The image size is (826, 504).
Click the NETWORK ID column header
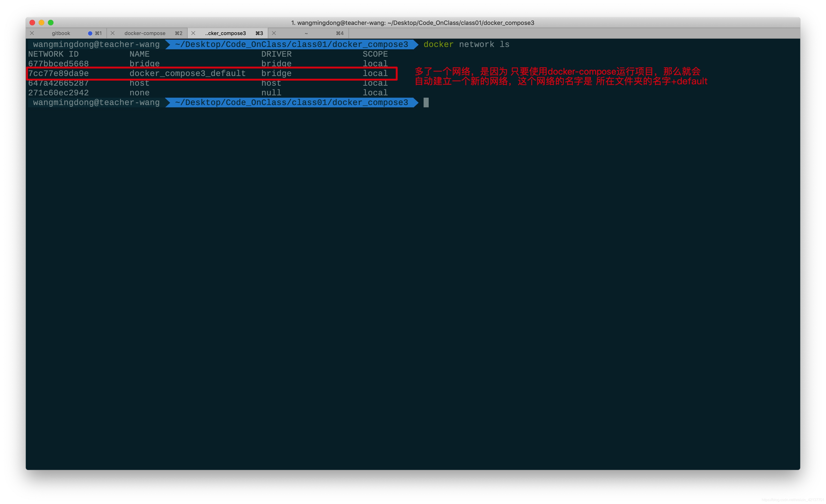coord(53,54)
